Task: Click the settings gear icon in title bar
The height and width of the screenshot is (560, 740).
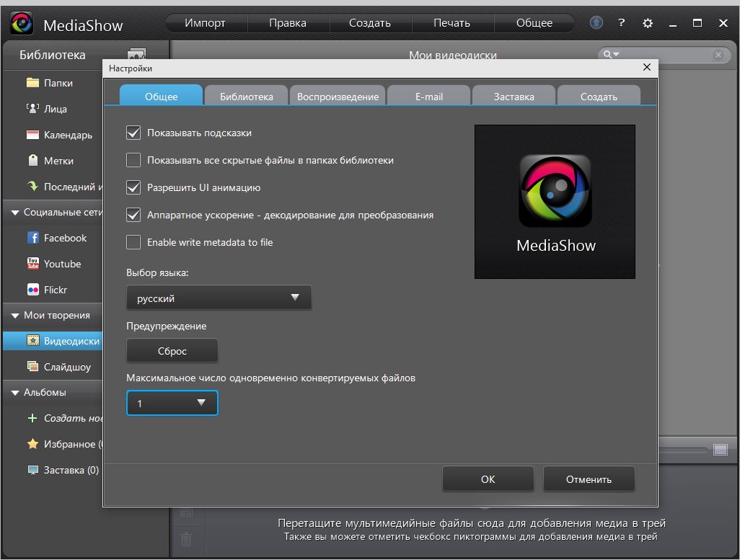Action: coord(647,23)
